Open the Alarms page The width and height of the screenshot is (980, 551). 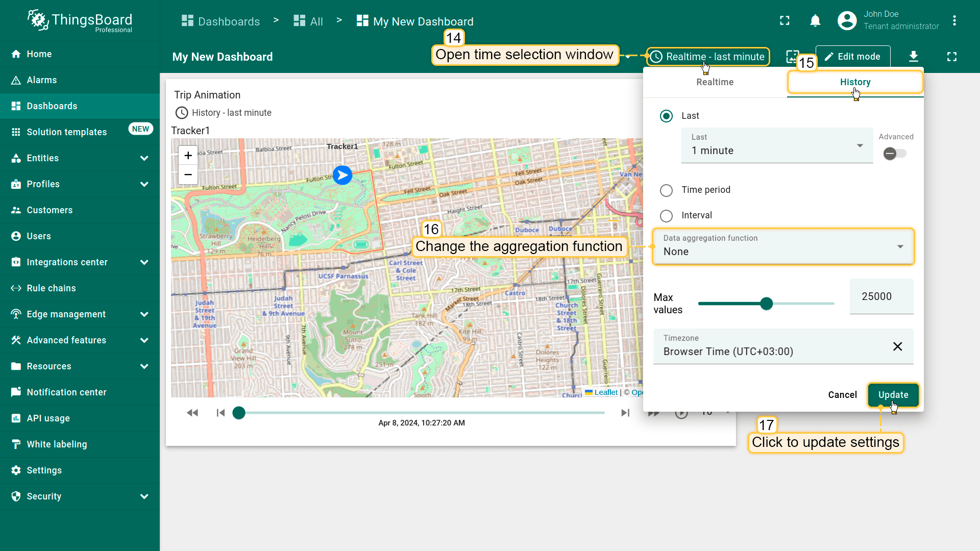(x=80, y=80)
